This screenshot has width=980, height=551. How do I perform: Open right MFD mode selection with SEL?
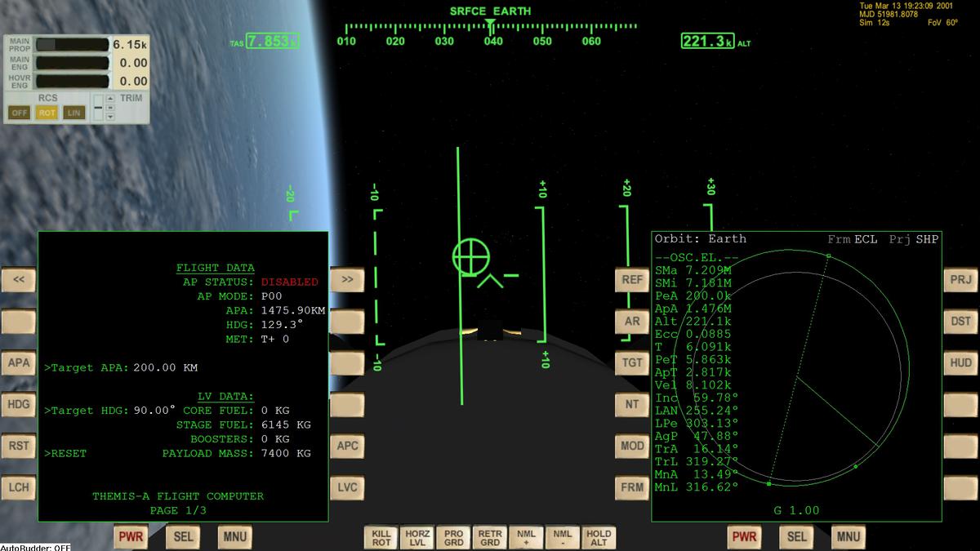(x=796, y=537)
